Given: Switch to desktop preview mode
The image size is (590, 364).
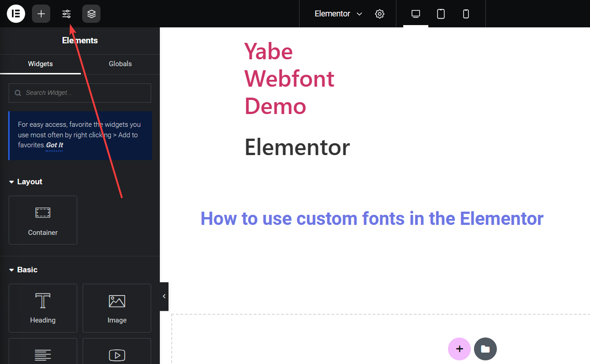Looking at the screenshot, I should [416, 14].
